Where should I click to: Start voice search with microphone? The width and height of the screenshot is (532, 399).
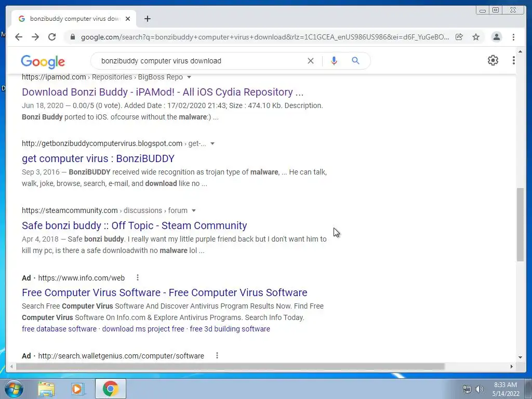click(334, 61)
